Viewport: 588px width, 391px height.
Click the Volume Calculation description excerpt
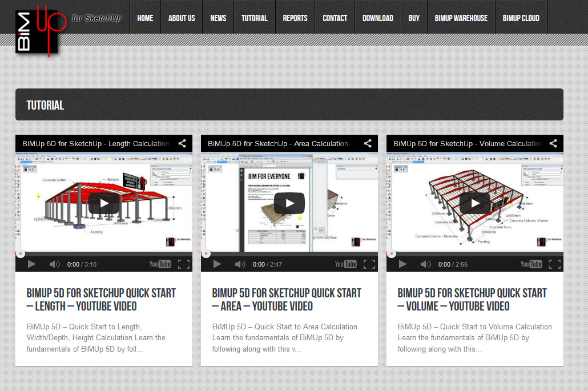coord(475,338)
